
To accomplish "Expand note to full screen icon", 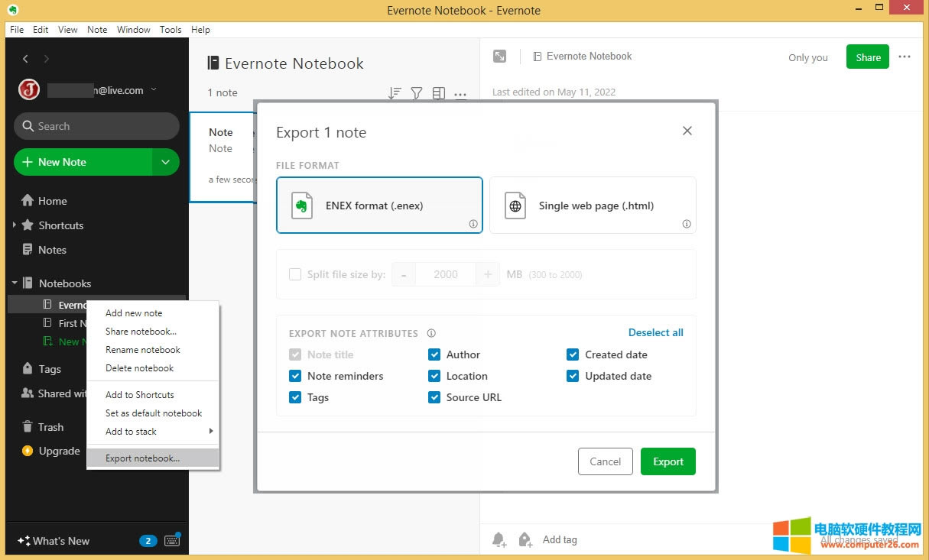I will click(x=499, y=57).
